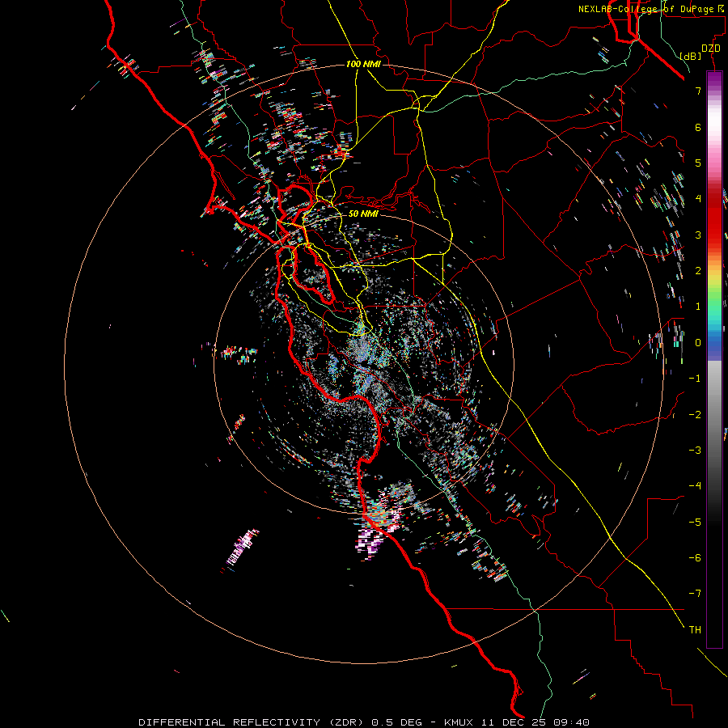Viewport: 728px width, 728px height.
Task: Click the -1 dB label on the legend
Action: (695, 379)
